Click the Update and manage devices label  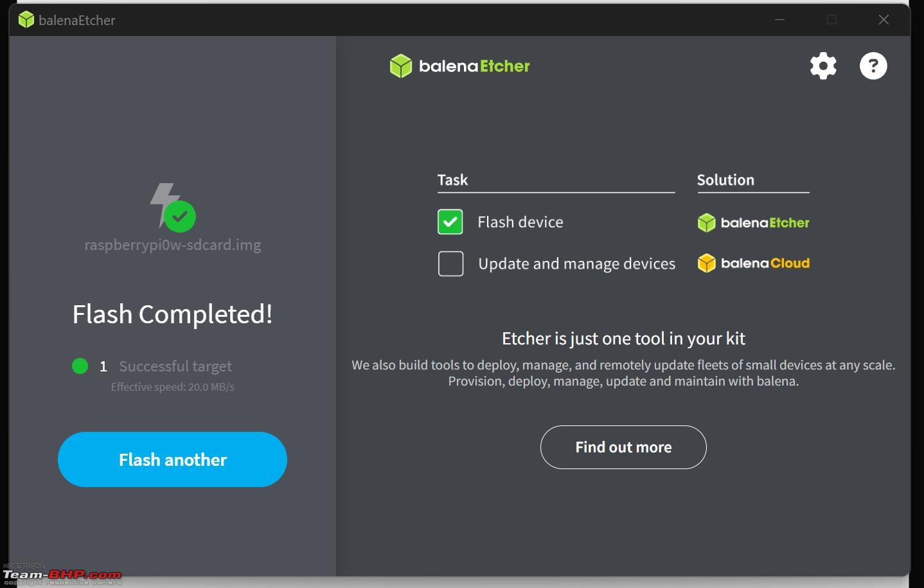pos(577,264)
